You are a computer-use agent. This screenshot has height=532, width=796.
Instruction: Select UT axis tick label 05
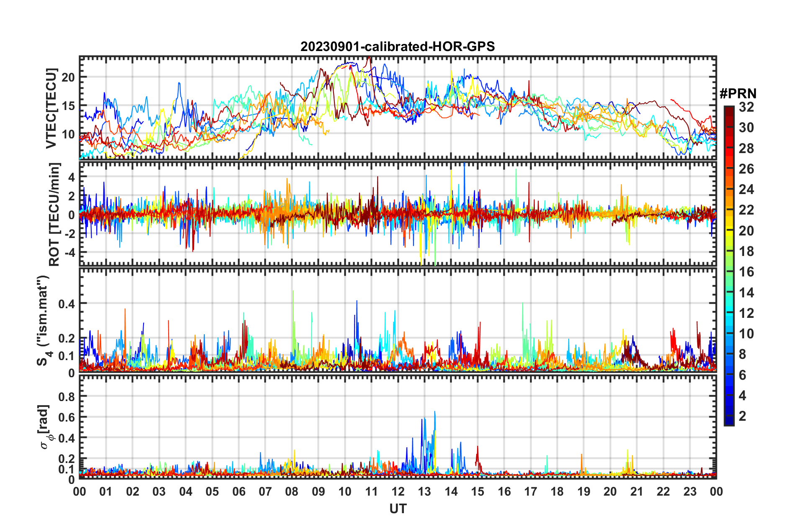[x=212, y=491]
